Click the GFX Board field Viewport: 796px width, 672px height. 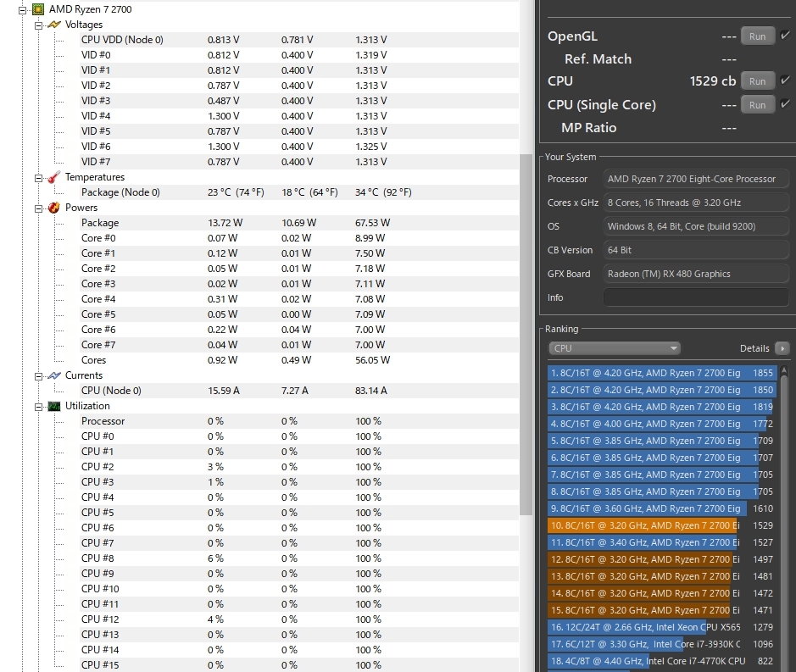point(696,274)
